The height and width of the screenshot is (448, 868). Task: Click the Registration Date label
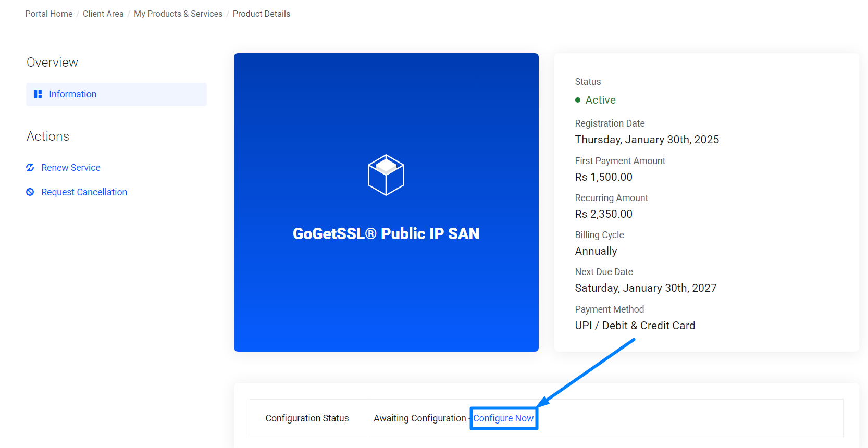tap(610, 123)
